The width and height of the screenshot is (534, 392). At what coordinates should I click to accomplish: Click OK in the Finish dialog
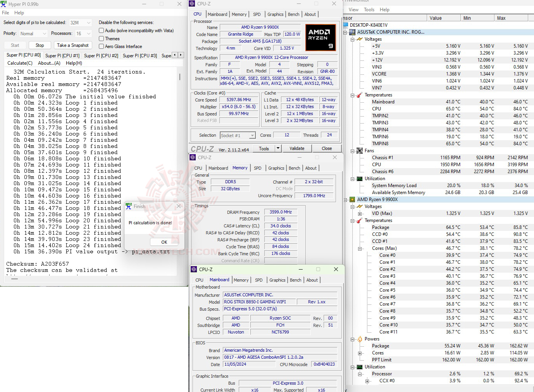164,242
